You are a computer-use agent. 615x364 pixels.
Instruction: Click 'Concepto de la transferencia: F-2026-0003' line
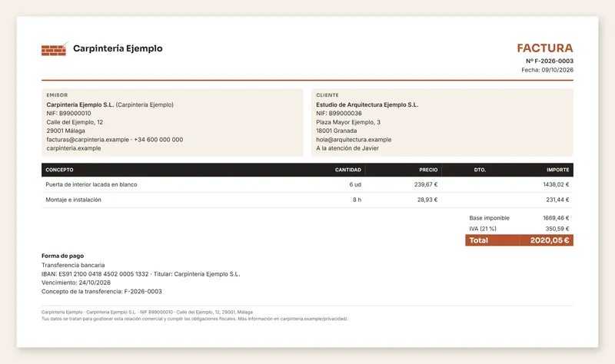[101, 291]
